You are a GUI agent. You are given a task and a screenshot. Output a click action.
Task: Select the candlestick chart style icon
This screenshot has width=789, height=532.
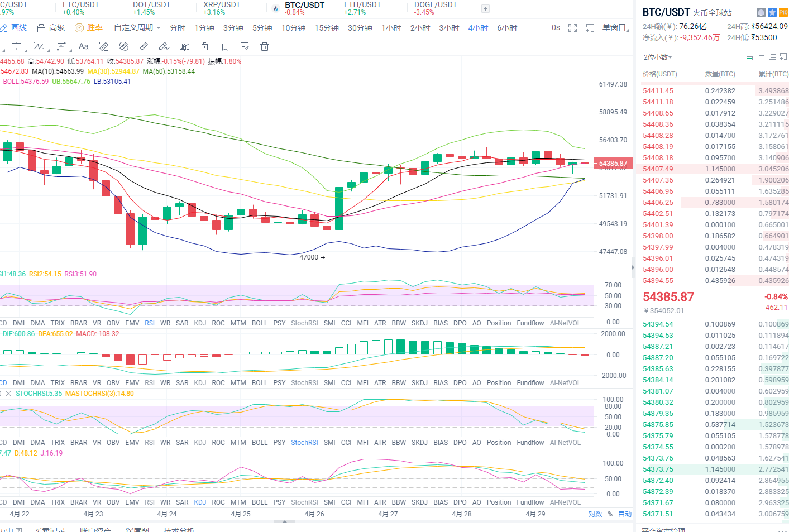tap(184, 47)
